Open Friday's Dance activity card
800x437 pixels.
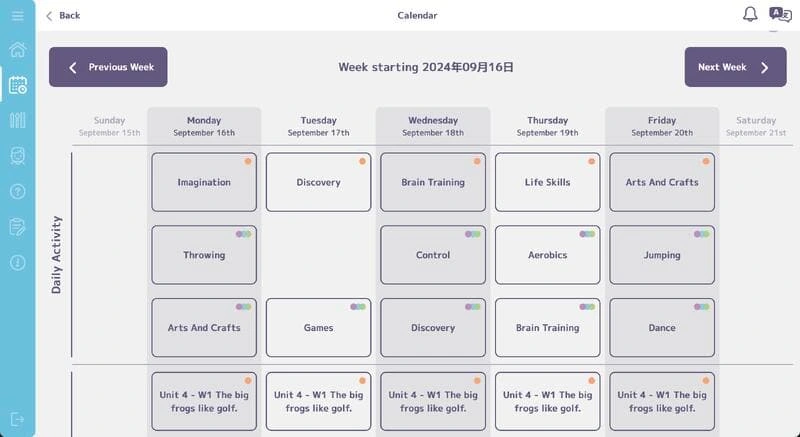point(662,328)
